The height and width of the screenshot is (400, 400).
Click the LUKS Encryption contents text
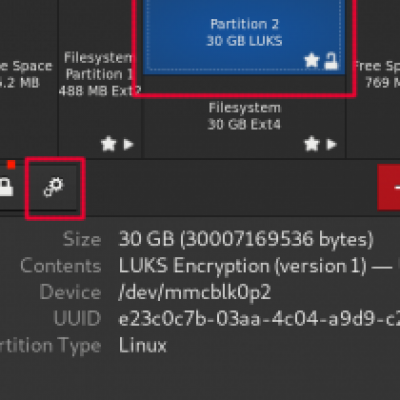tap(243, 266)
